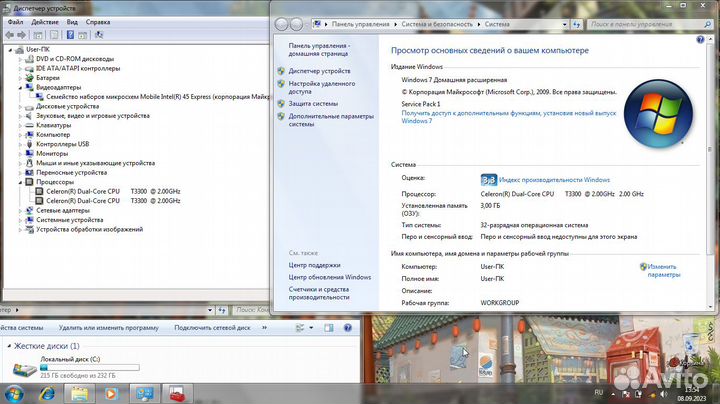
Task: Open the Справка menu in Device Manager
Action: (98, 21)
